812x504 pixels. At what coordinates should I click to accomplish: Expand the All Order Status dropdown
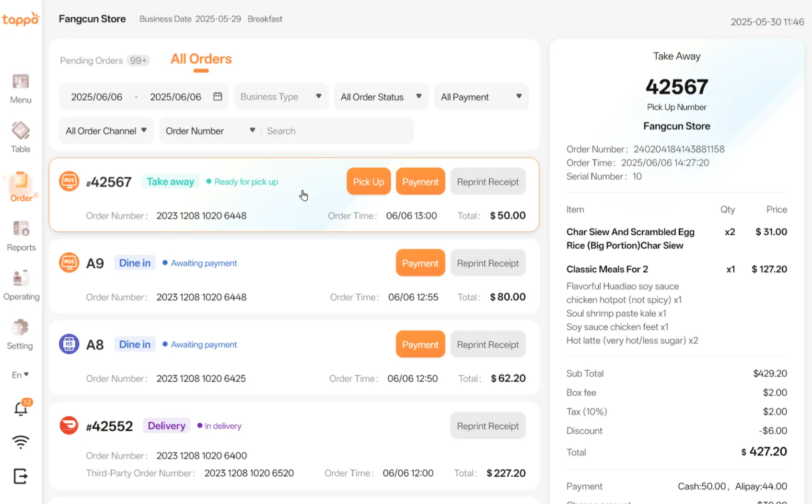coord(381,97)
